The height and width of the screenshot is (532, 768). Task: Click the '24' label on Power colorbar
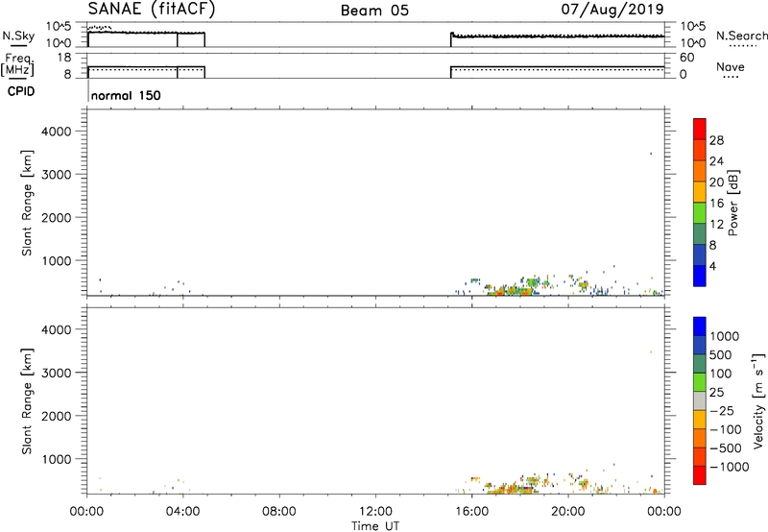(x=716, y=161)
